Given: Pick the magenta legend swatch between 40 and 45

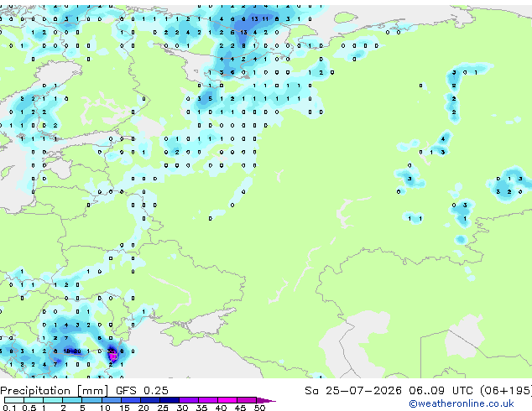Looking at the screenshot, I should (227, 400).
